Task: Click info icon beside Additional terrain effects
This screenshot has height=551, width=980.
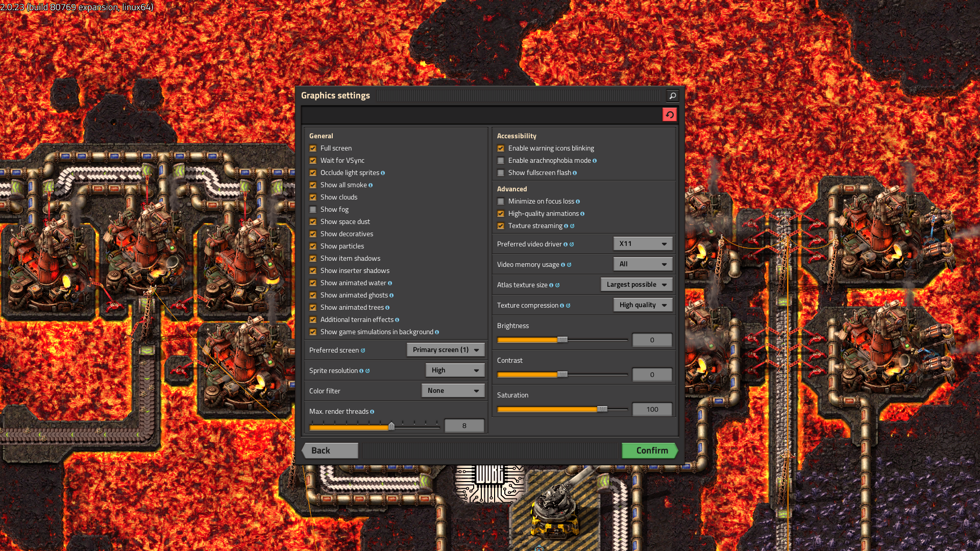Action: (397, 320)
